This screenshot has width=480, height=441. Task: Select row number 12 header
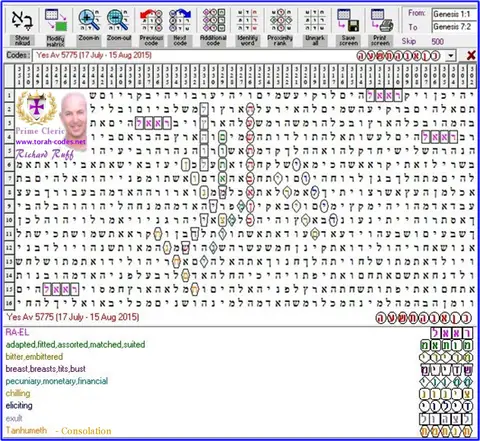(9, 248)
